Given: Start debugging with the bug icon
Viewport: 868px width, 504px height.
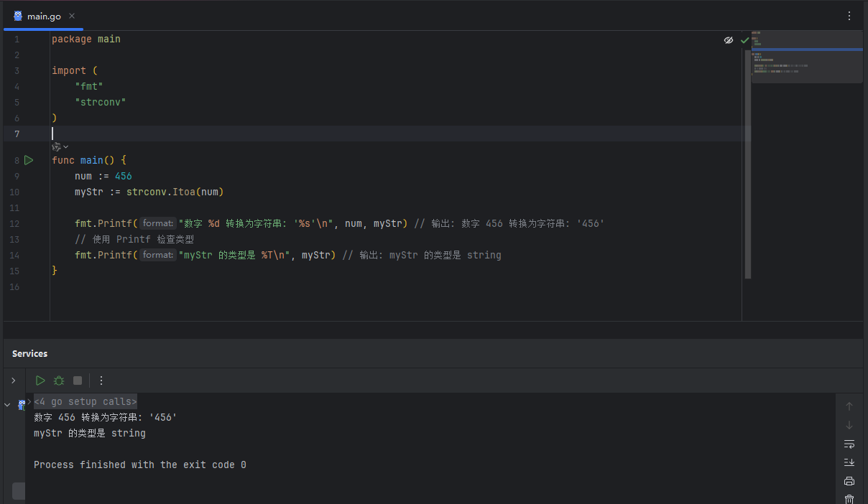Looking at the screenshot, I should coord(59,381).
